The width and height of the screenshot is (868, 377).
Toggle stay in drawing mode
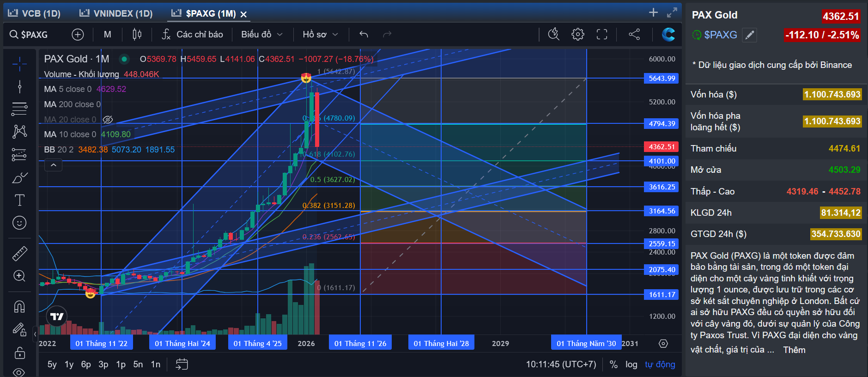(19, 329)
